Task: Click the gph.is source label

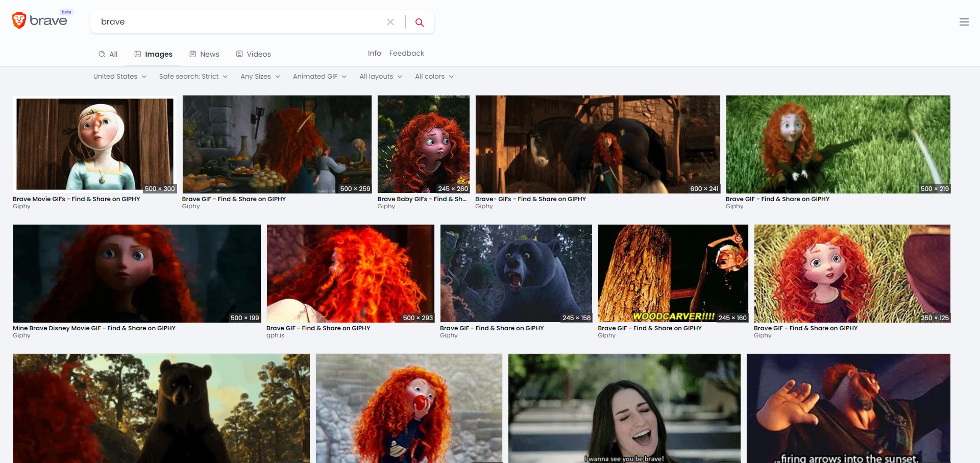Action: (276, 335)
